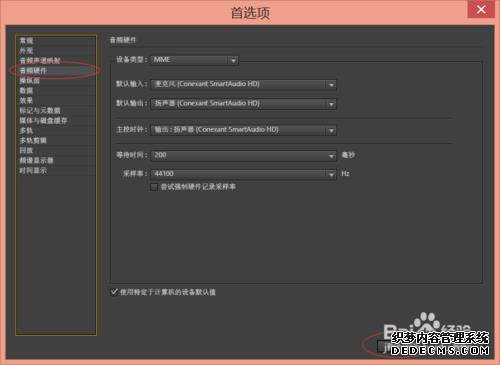Expand the 默认输出 speaker device dropdown
Viewport: 500px width, 365px height.
click(x=244, y=104)
